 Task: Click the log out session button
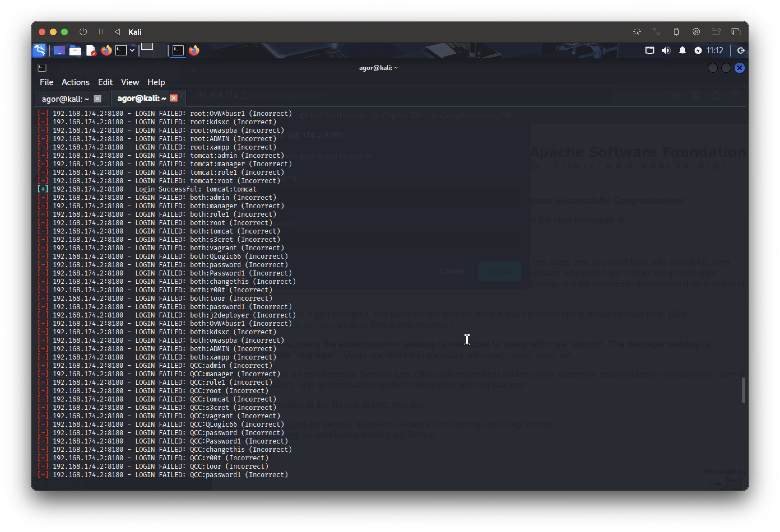(x=741, y=50)
